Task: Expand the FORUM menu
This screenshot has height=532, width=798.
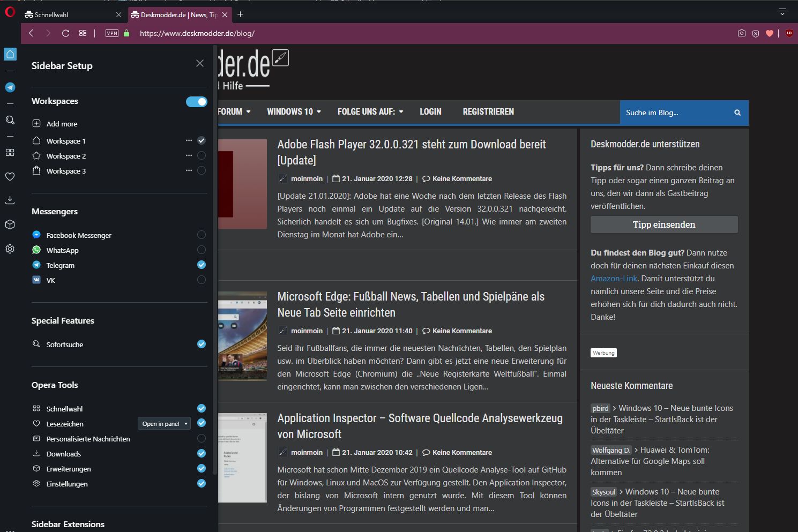Action: pyautogui.click(x=234, y=111)
